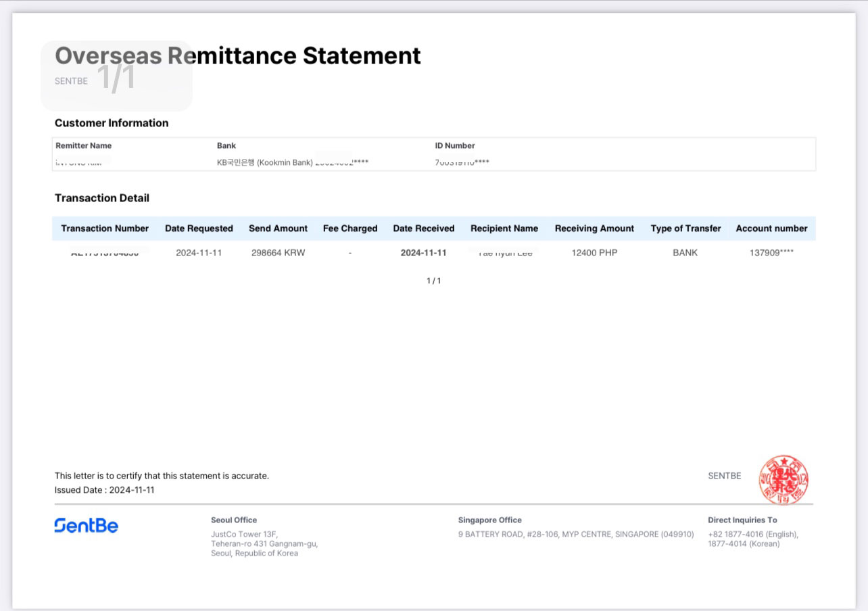Select the Transaction Detail heading

coord(102,198)
